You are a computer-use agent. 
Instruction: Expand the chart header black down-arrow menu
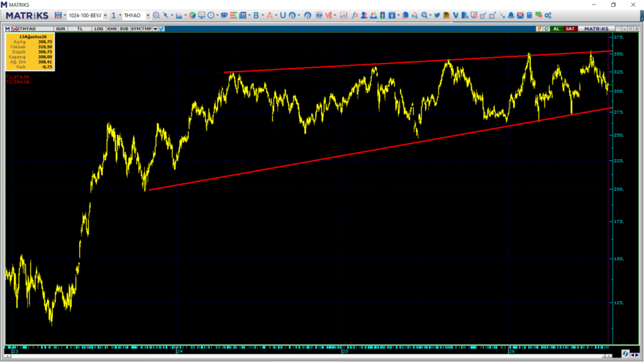155,29
